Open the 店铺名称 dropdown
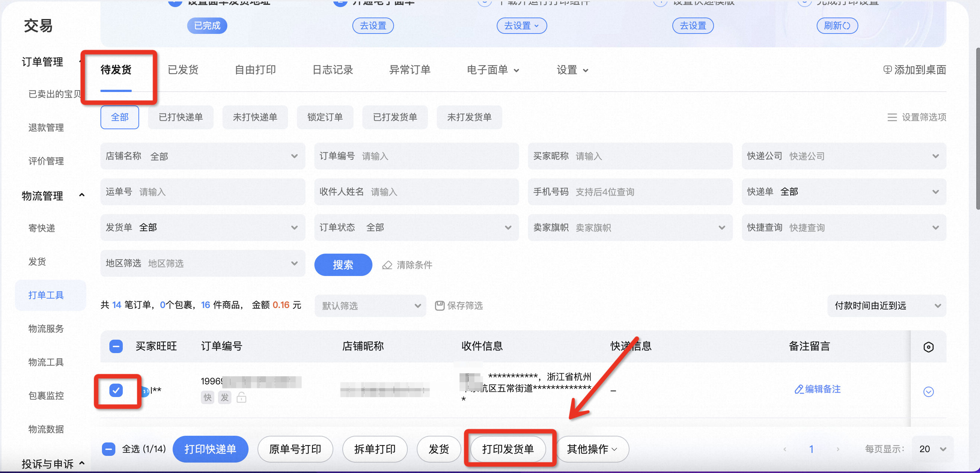 point(203,156)
